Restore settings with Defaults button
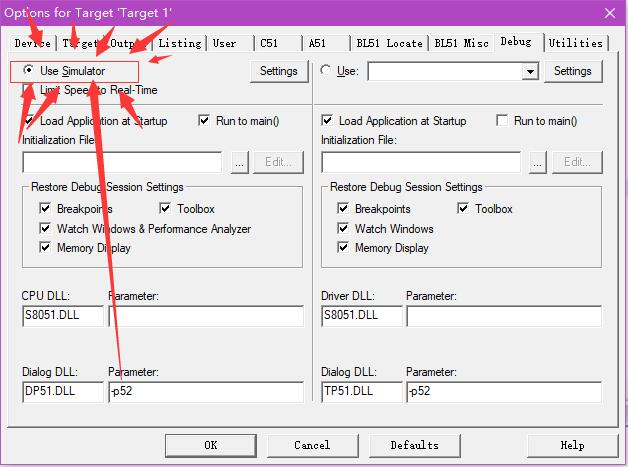This screenshot has height=467, width=628. 415,445
